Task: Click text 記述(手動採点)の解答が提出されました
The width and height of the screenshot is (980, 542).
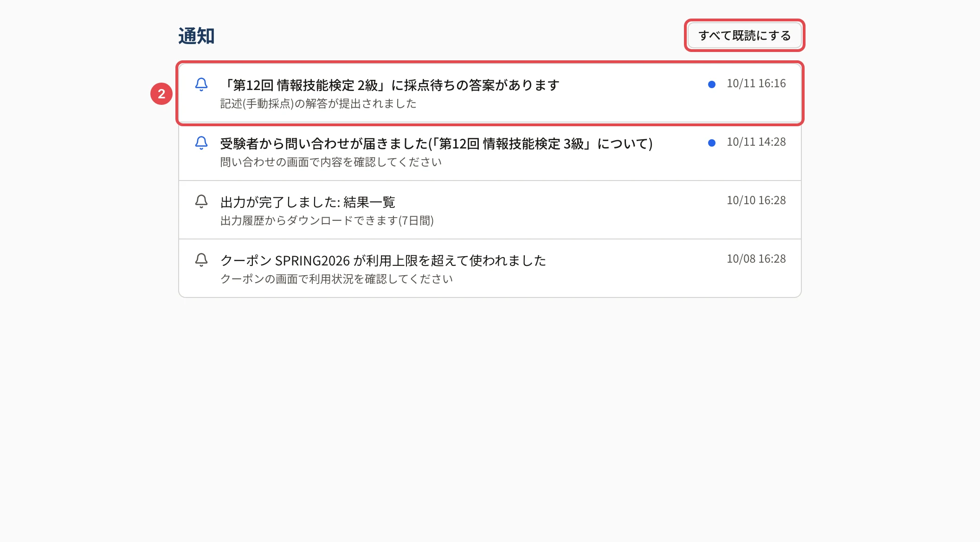Action: 318,103
